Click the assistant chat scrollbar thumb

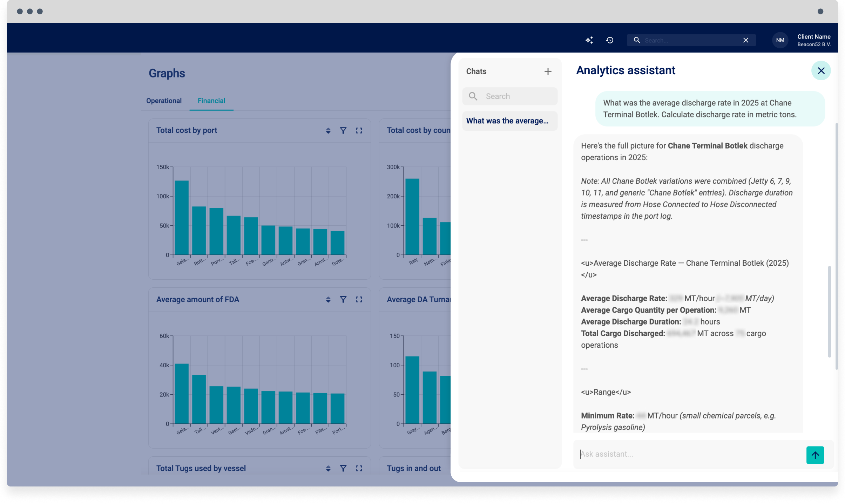pos(829,312)
